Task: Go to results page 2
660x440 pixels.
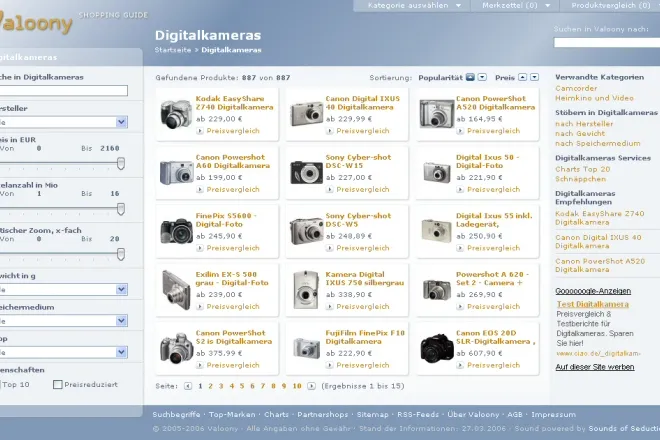Action: click(x=210, y=386)
